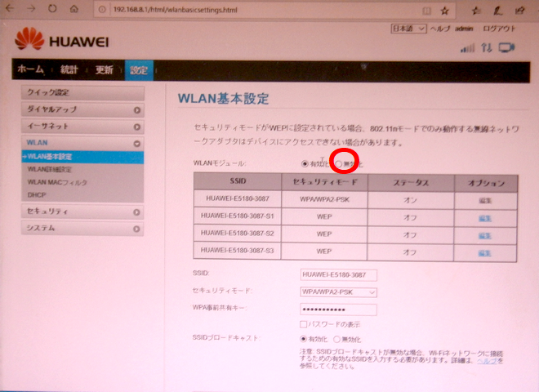
Task: Go to browser home page icon
Action: click(x=73, y=9)
